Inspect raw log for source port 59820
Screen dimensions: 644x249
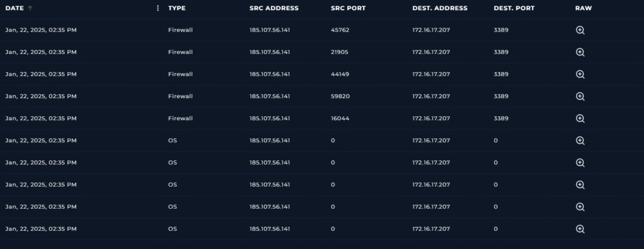(580, 97)
